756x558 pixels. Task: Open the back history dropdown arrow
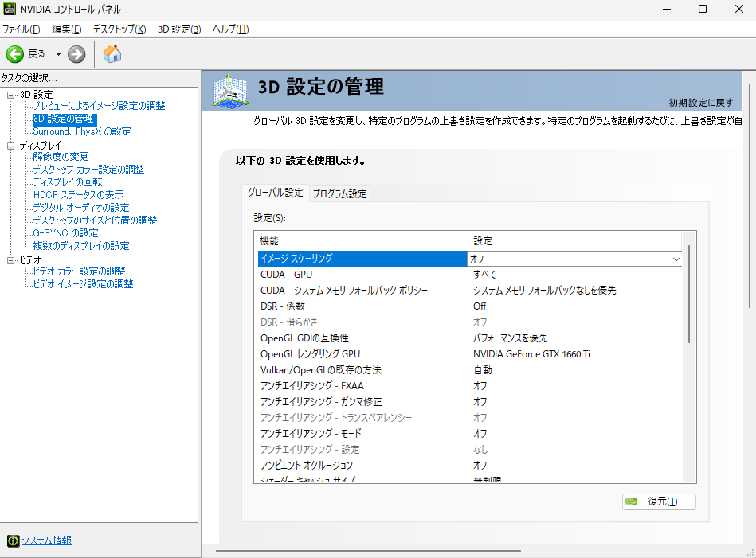pos(58,54)
